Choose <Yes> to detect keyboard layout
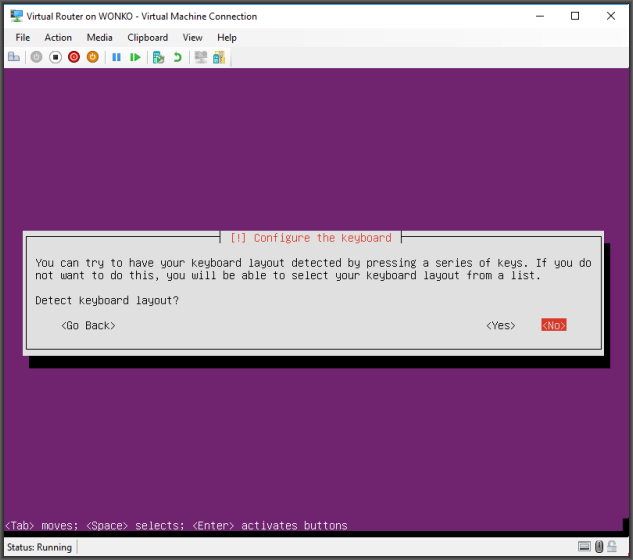This screenshot has height=560, width=633. (x=501, y=325)
